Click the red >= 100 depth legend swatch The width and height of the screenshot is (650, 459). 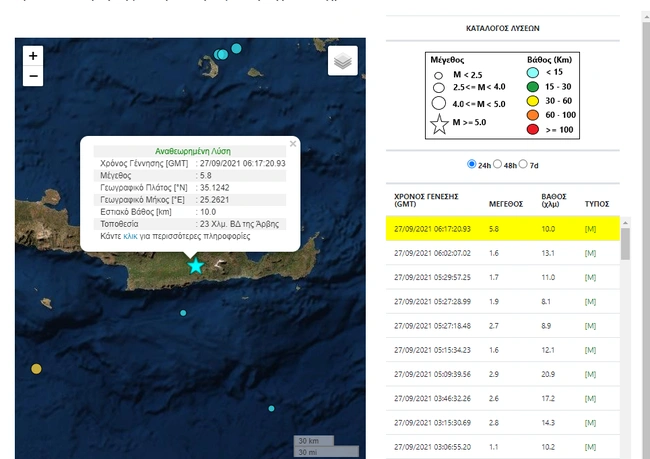(x=534, y=129)
